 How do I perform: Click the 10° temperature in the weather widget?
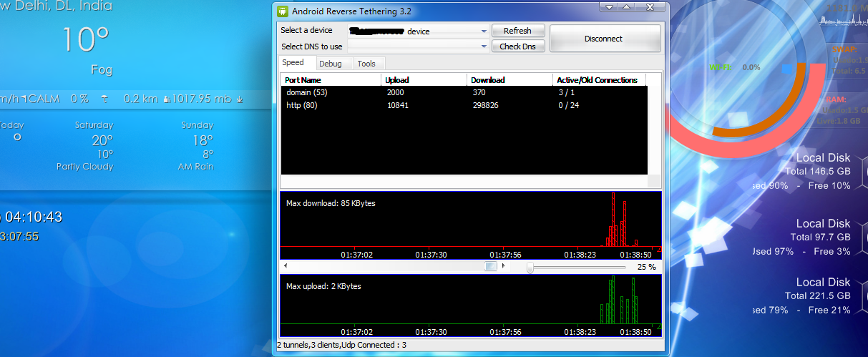[x=85, y=40]
